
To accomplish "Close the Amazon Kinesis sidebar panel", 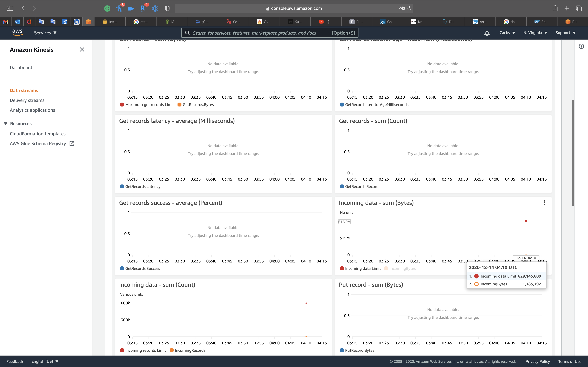I will 82,49.
